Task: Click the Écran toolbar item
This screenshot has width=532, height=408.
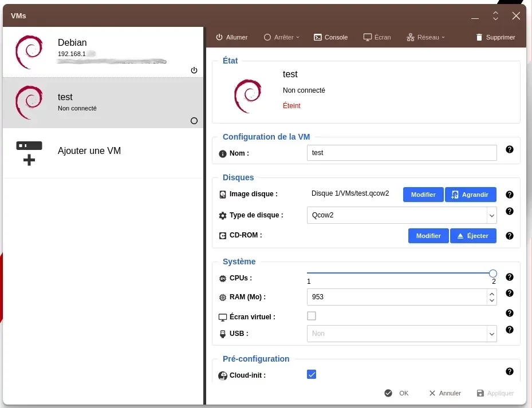Action: tap(377, 37)
